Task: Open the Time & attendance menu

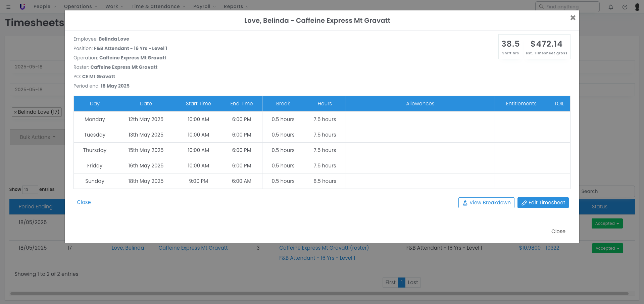Action: (158, 6)
